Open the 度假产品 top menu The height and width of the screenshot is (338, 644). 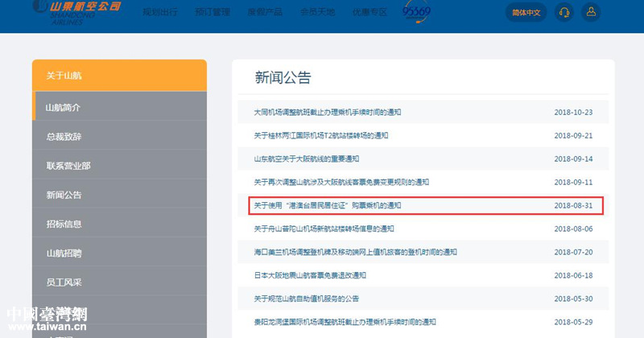pyautogui.click(x=263, y=13)
